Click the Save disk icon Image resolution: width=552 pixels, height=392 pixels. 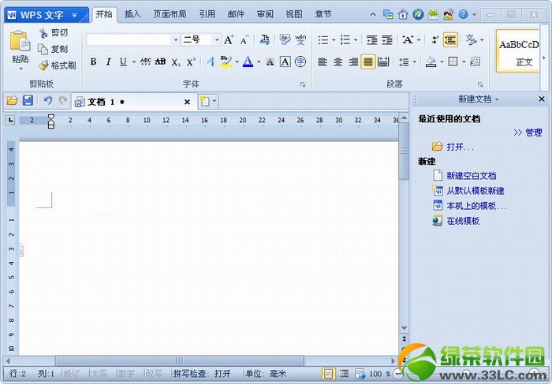click(28, 101)
